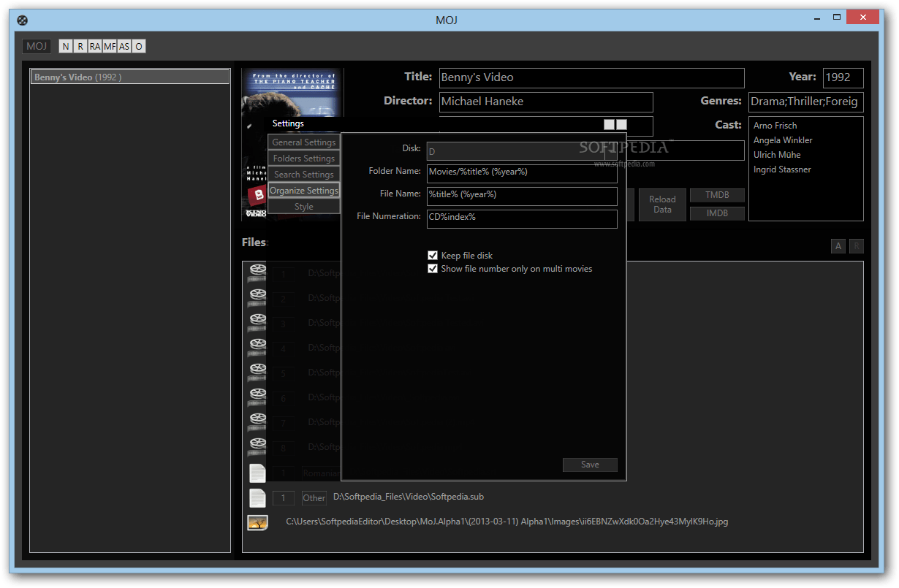The image size is (899, 588).
Task: Open the Romanian language dropdown of the subtitle
Action: pos(322,473)
